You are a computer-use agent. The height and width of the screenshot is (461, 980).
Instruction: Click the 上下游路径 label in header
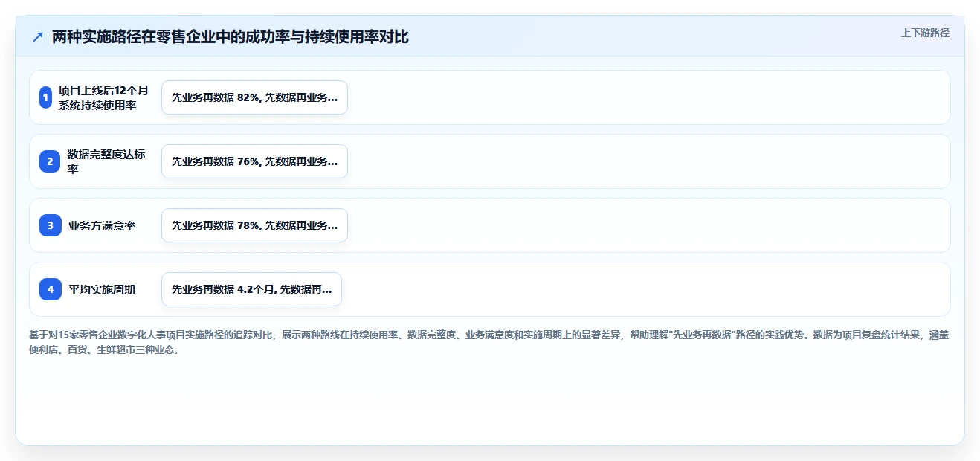[x=925, y=33]
